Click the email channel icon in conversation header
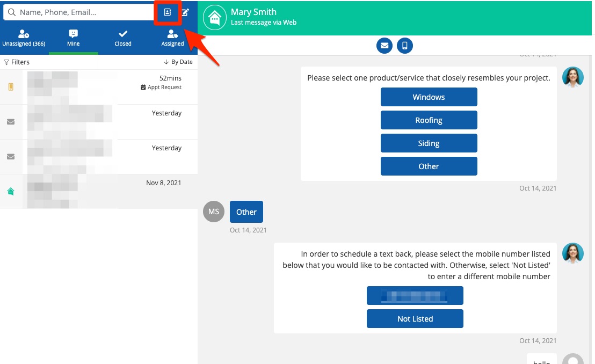Image resolution: width=595 pixels, height=364 pixels. [x=384, y=46]
